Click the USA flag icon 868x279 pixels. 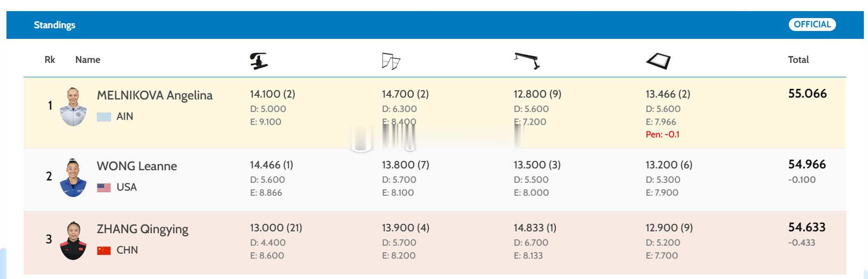(x=104, y=187)
